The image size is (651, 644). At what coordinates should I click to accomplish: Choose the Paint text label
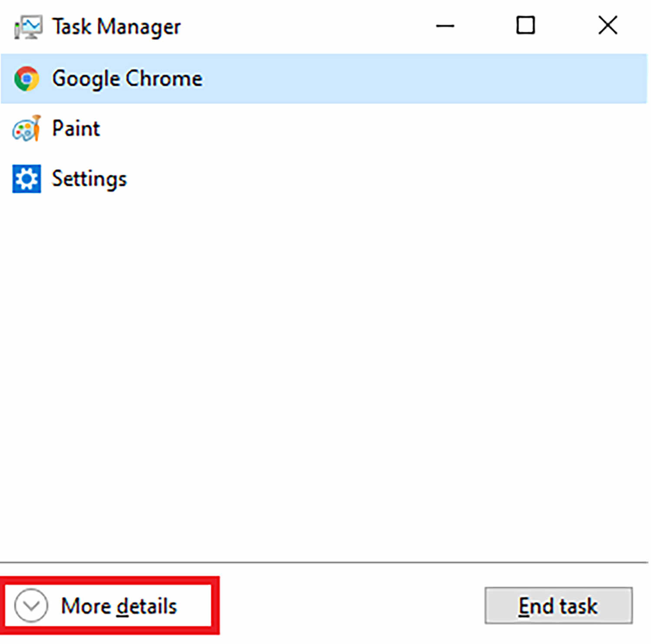coord(76,128)
